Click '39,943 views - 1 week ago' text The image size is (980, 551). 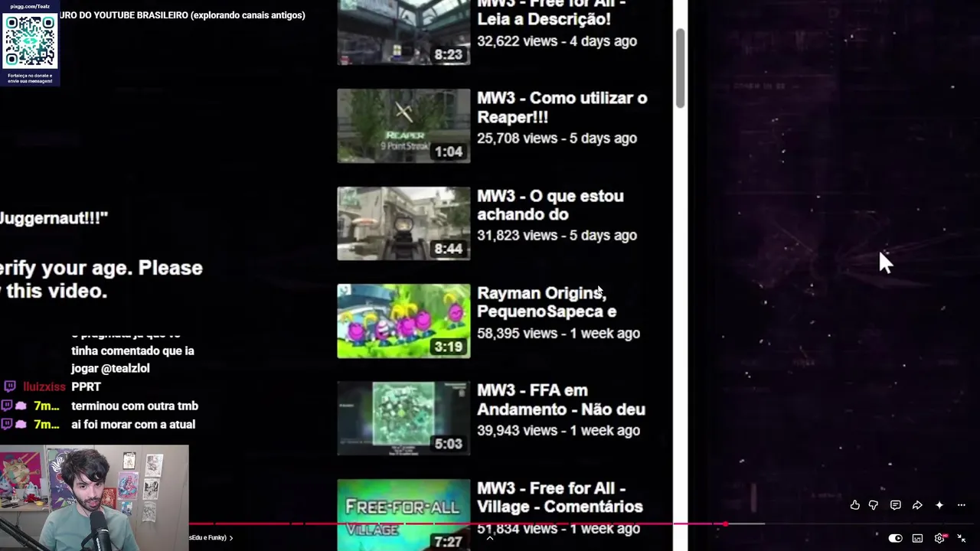(558, 431)
